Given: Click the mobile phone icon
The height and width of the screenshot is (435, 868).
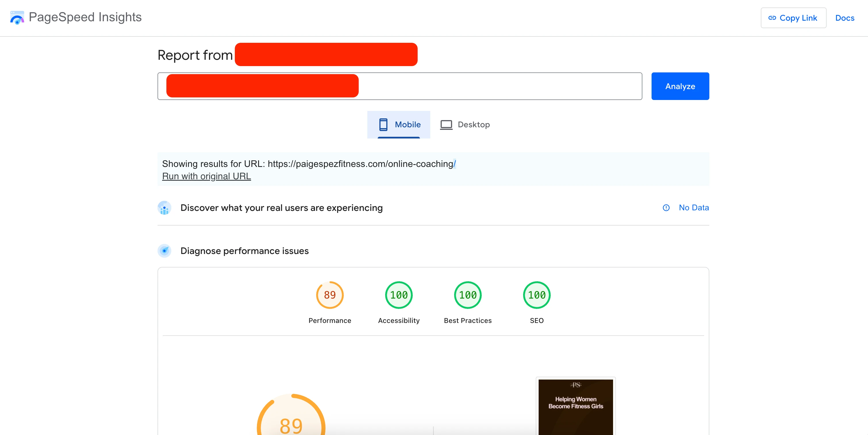Looking at the screenshot, I should [x=383, y=124].
